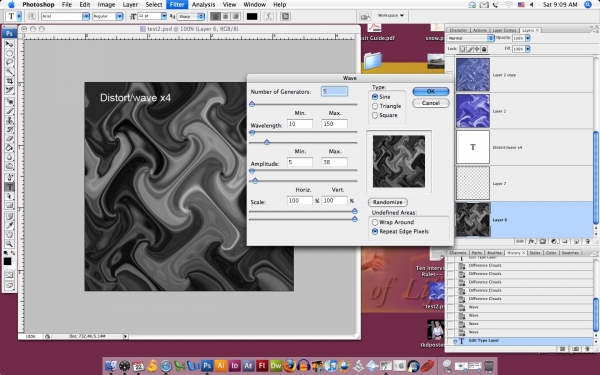
Task: Select the Brush tool
Action: [x=9, y=111]
